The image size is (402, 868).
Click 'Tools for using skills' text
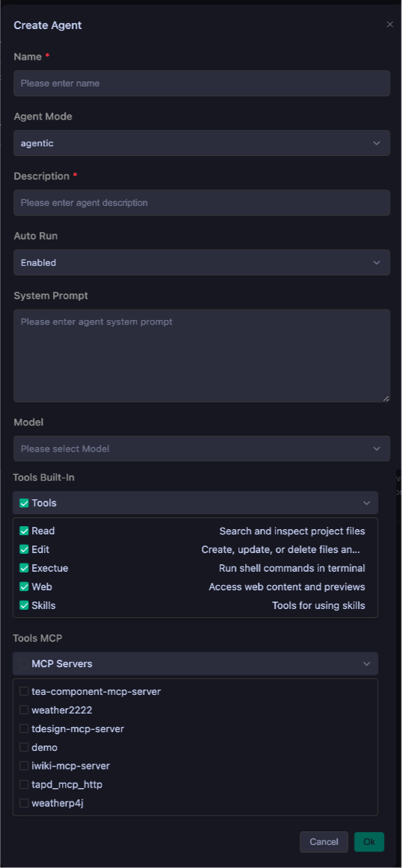tap(319, 605)
